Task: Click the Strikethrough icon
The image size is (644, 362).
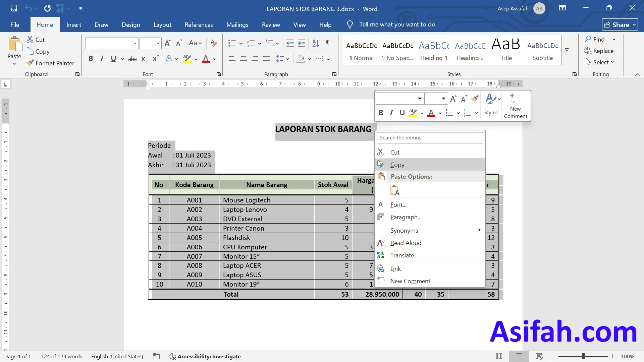Action: pos(132,59)
